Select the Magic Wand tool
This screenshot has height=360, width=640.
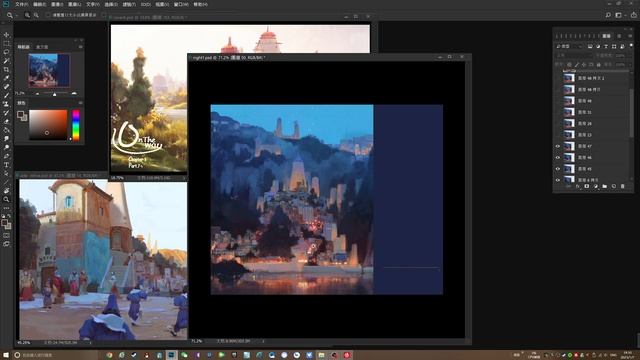[x=7, y=60]
